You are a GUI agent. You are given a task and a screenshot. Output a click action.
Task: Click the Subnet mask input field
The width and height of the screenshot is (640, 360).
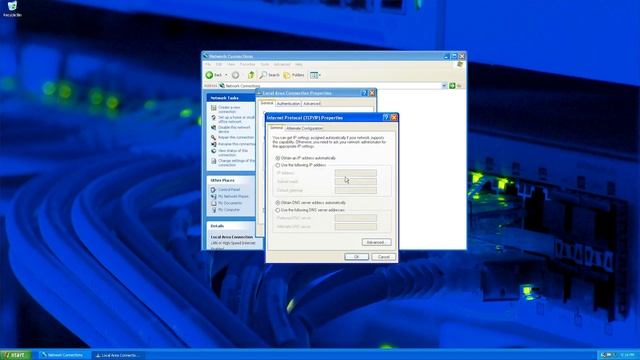click(x=356, y=182)
